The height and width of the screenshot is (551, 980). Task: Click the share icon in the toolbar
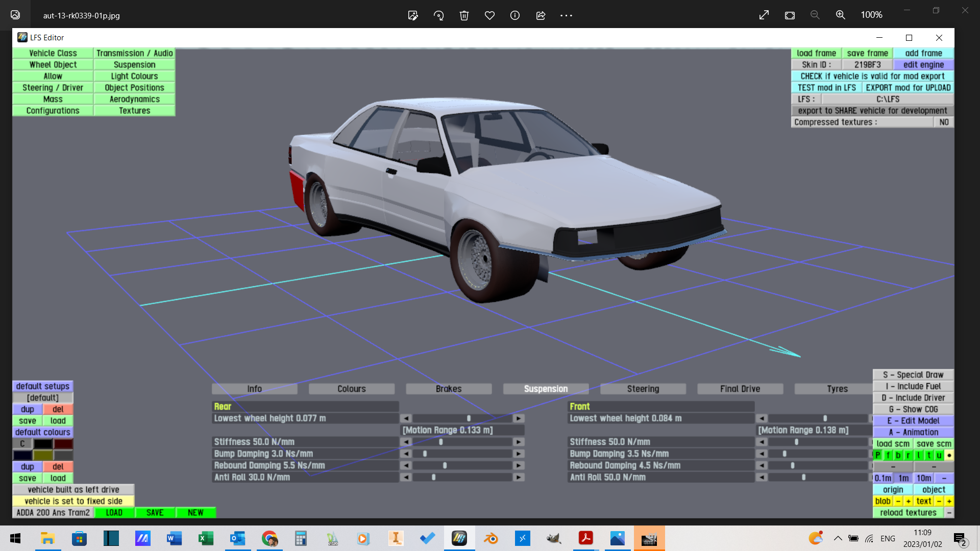[x=541, y=15]
